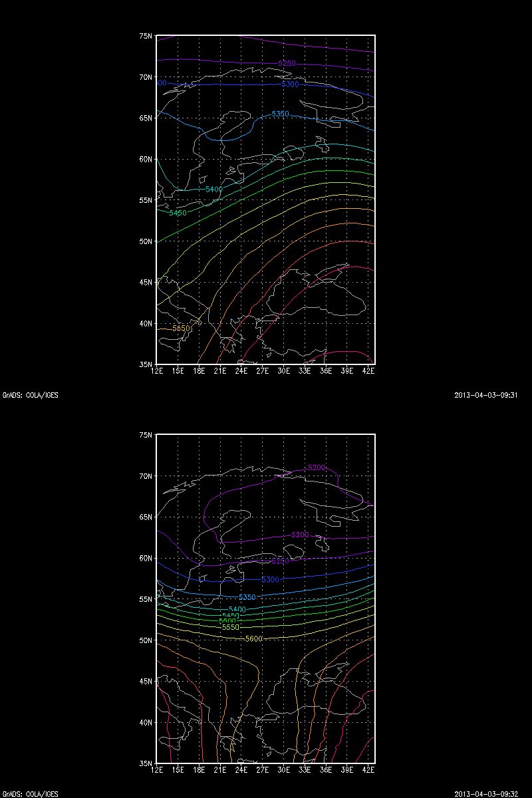Pick the 12E longitude label under upper plot
This screenshot has height=798, width=532.
[158, 371]
